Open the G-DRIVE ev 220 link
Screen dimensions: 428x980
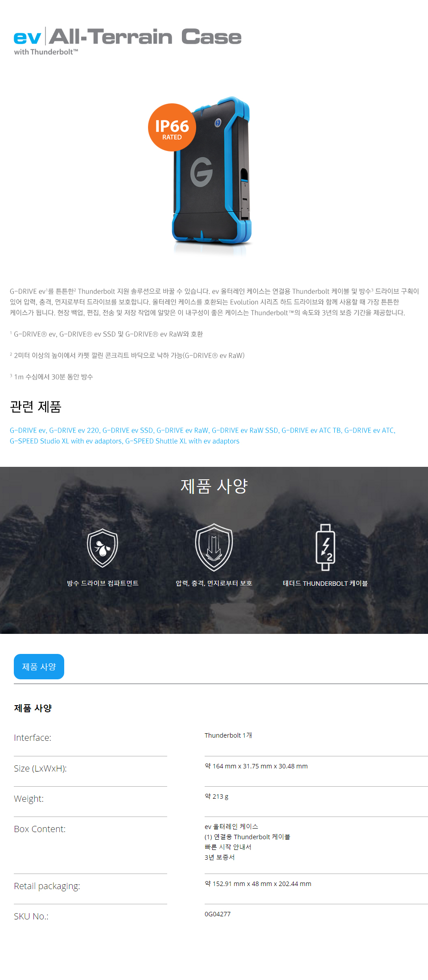point(74,430)
